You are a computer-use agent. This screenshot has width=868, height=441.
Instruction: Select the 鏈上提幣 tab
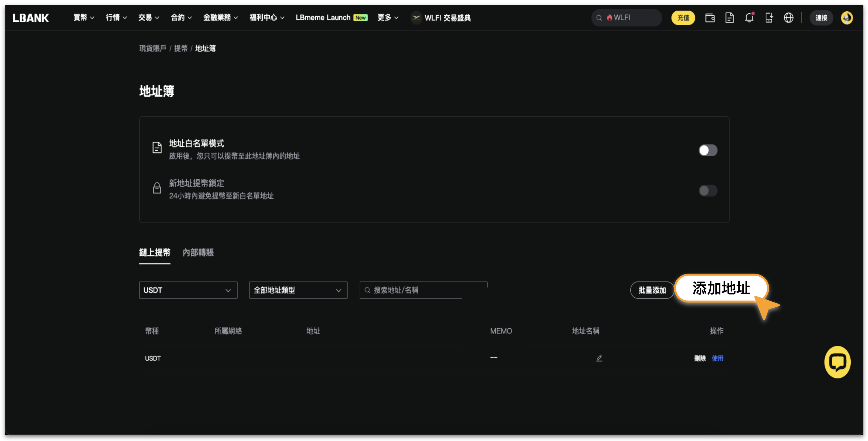point(155,252)
